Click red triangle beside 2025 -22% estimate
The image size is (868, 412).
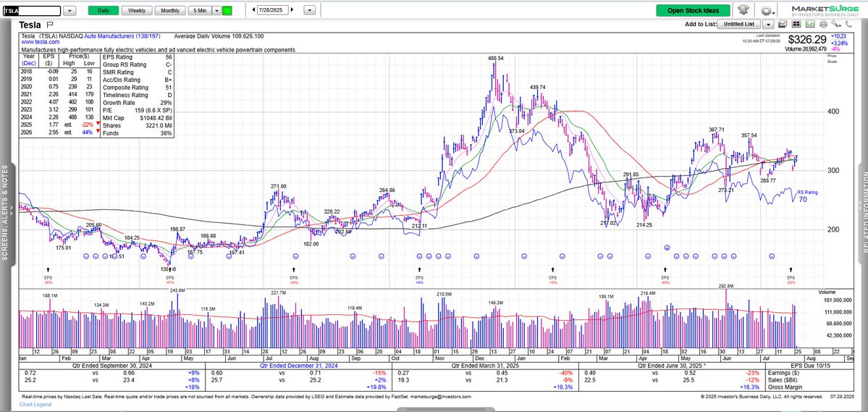pyautogui.click(x=98, y=124)
